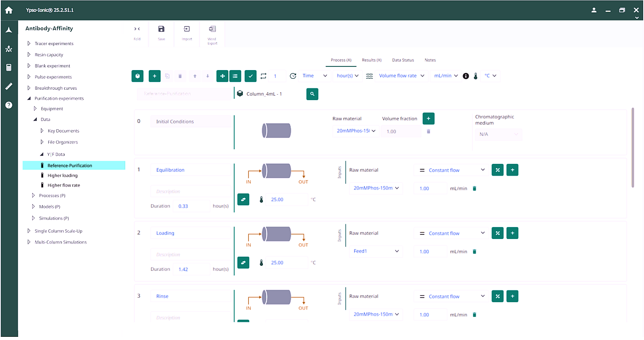Click the green checkmark validation toggle
The width and height of the screenshot is (644, 340).
(x=250, y=76)
